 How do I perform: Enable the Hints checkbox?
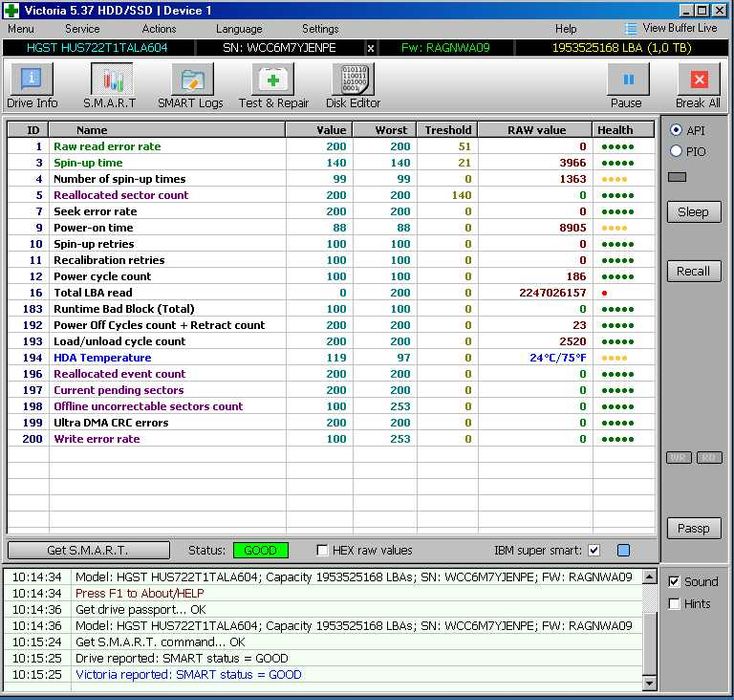[674, 604]
